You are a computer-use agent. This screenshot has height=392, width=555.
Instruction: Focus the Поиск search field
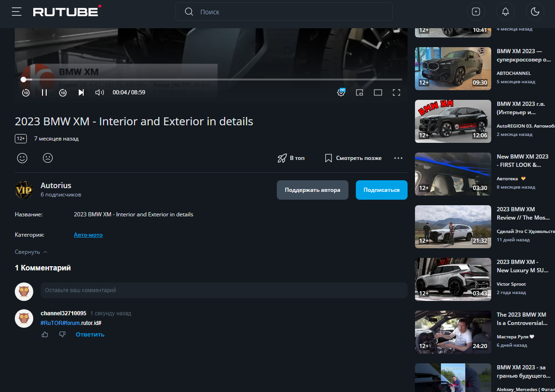pos(284,12)
